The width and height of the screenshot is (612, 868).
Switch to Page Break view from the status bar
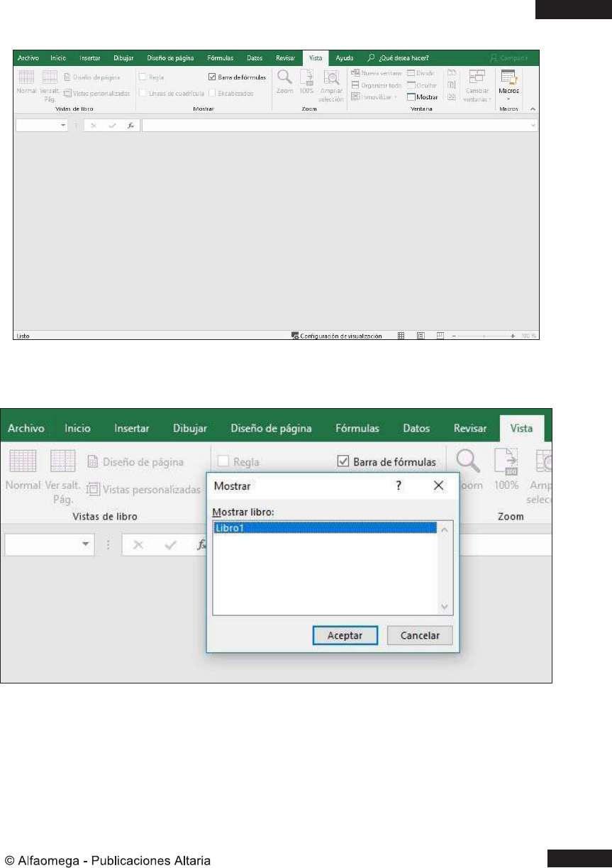[440, 336]
